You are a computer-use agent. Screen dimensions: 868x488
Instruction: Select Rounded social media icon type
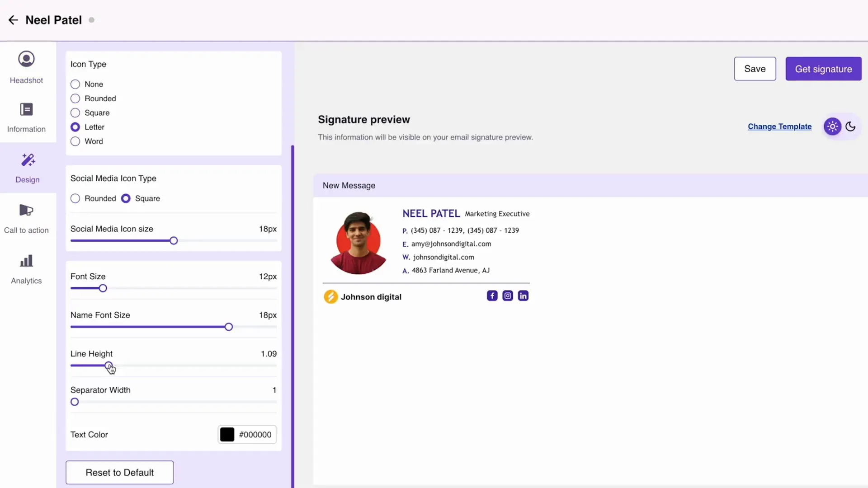[x=75, y=198]
